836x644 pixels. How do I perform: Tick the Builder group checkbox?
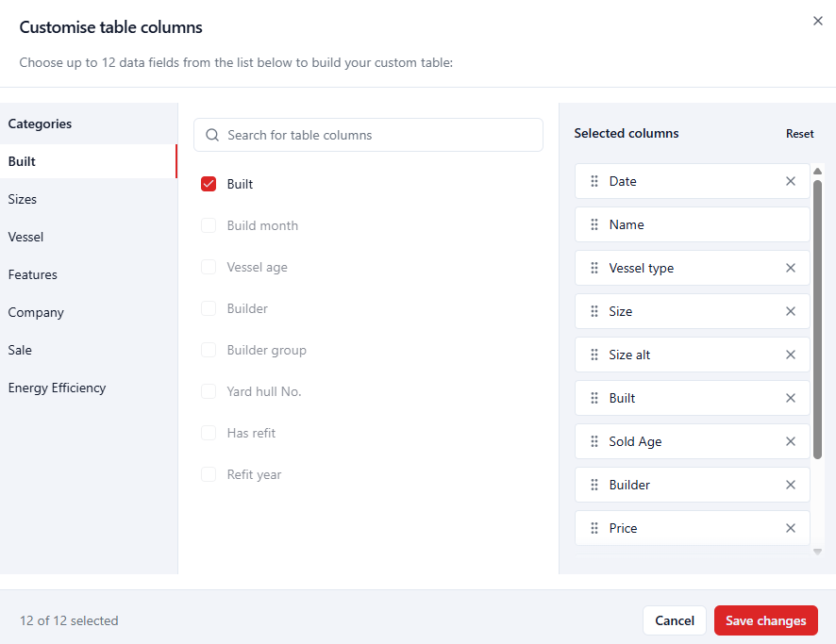[209, 350]
